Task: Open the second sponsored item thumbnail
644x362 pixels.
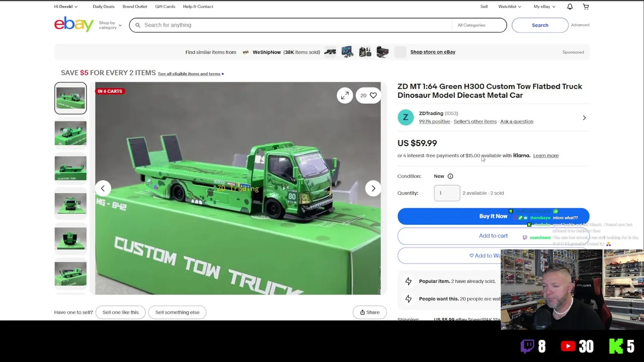Action: (x=347, y=52)
